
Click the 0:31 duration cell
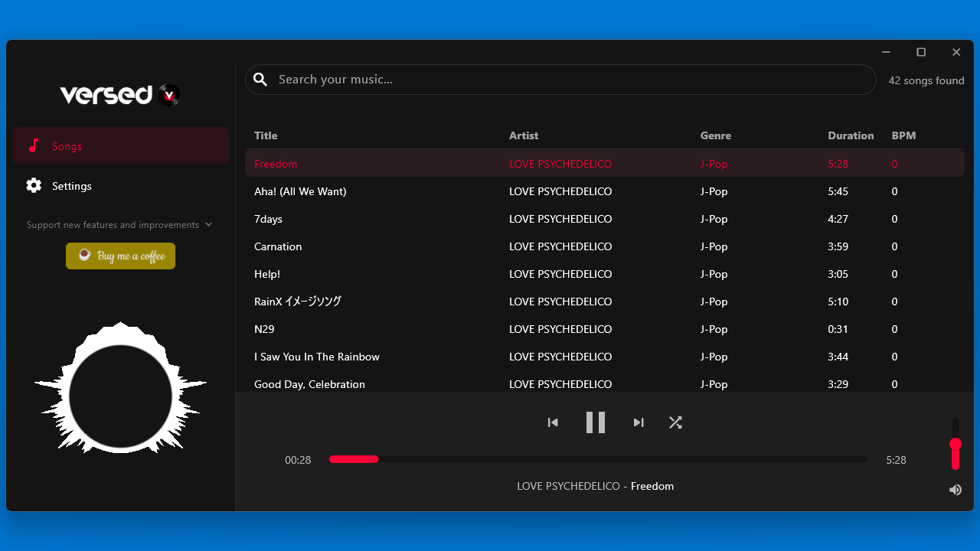pos(838,329)
